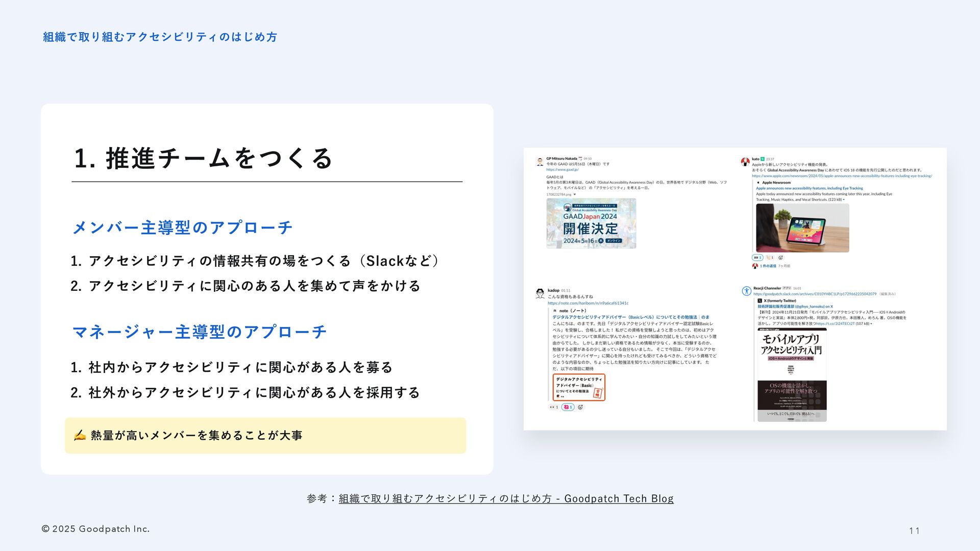The width and height of the screenshot is (980, 551).
Task: Add a reaction under kadop's note post
Action: 580,407
